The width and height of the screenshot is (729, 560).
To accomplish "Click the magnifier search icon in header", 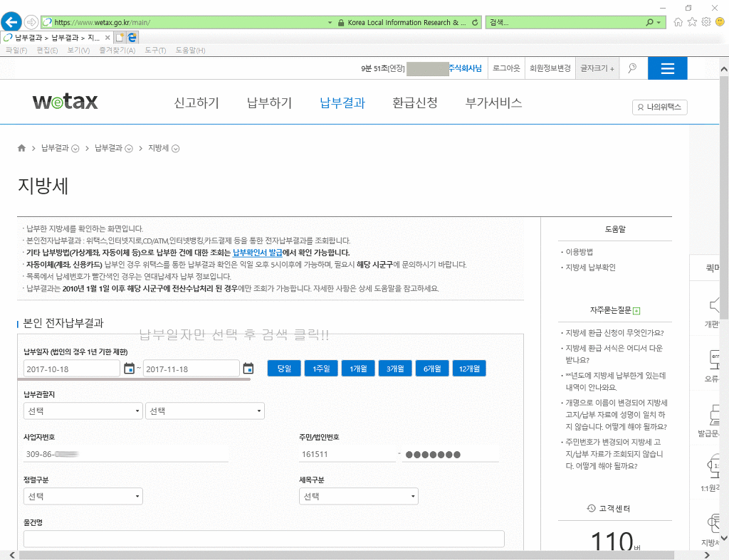I will [x=632, y=68].
